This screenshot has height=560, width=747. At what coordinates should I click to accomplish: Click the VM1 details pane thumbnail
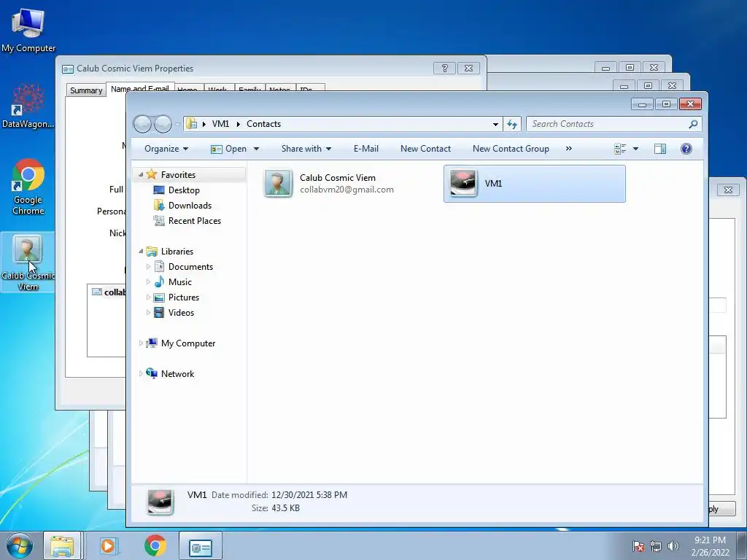(x=160, y=501)
